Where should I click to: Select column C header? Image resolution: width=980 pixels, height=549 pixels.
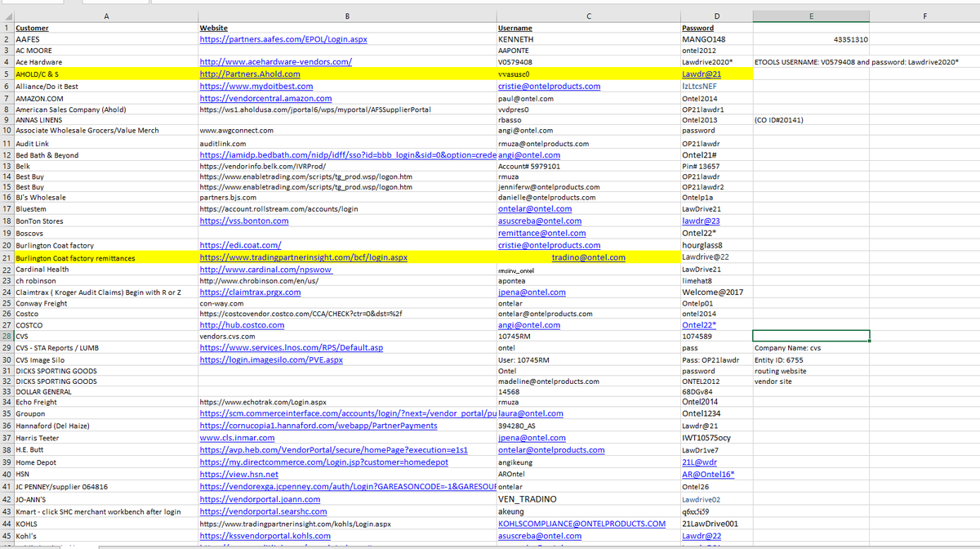pyautogui.click(x=588, y=15)
